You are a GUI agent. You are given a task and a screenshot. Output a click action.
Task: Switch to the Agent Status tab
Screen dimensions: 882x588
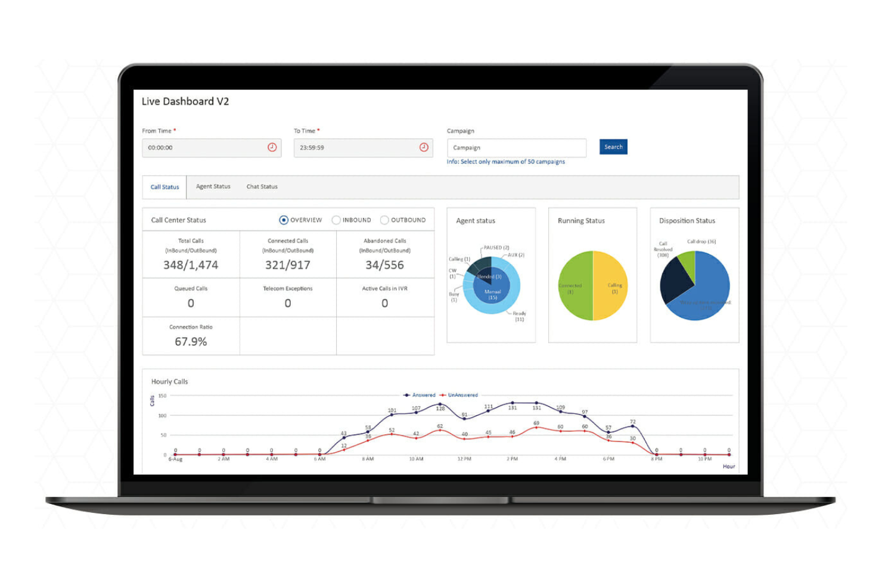click(x=213, y=186)
